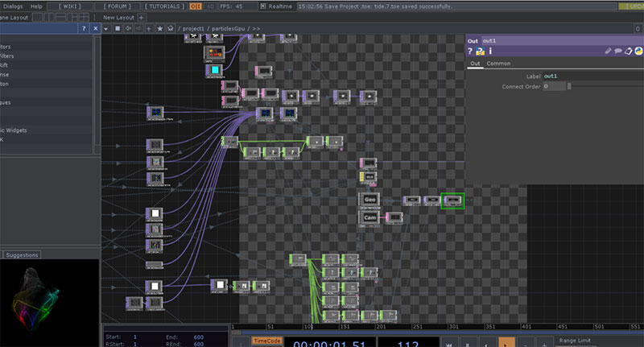This screenshot has width=644, height=347.
Task: Open the WIKI link
Action: point(69,6)
